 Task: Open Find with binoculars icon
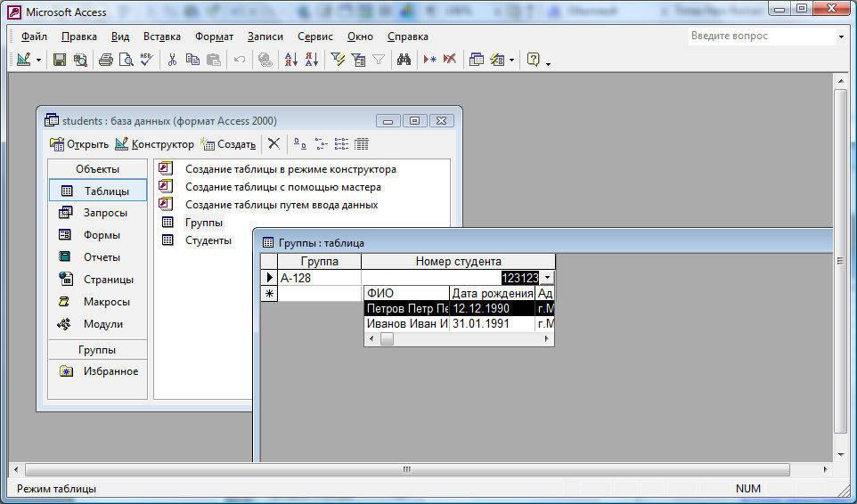404,60
